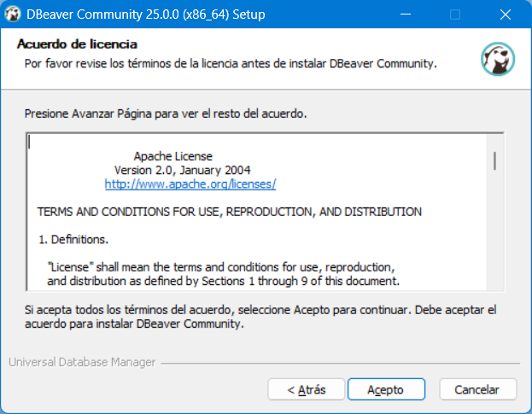Click the Acepto button to accept license
The image size is (532, 414).
[x=386, y=389]
